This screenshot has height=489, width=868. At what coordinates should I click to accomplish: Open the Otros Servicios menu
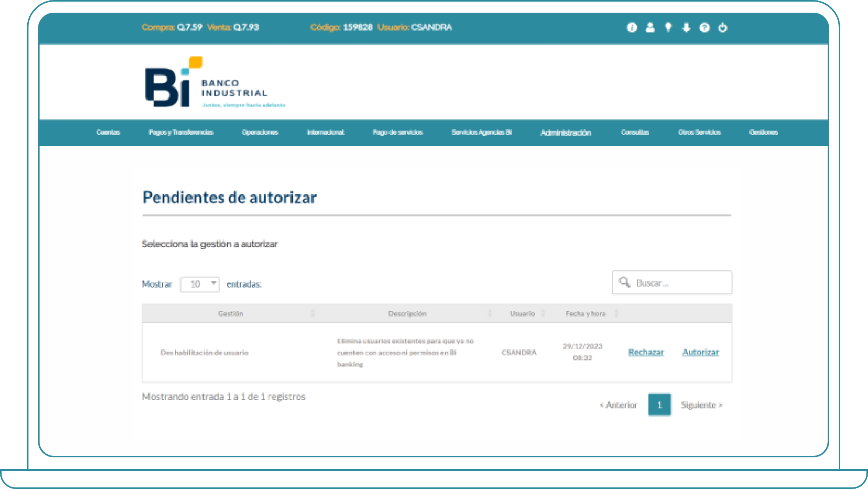point(699,132)
